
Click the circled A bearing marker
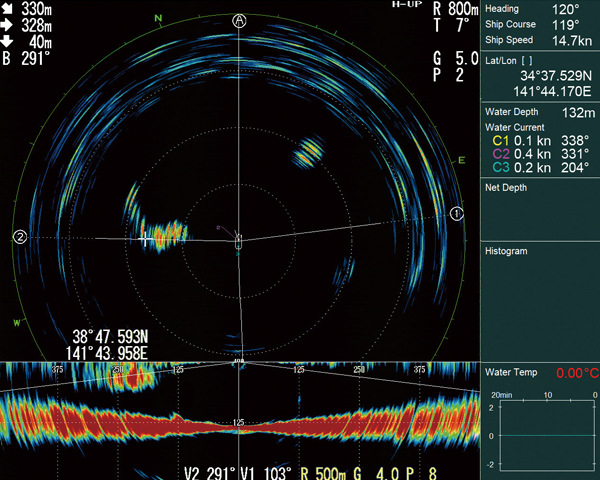pyautogui.click(x=239, y=20)
